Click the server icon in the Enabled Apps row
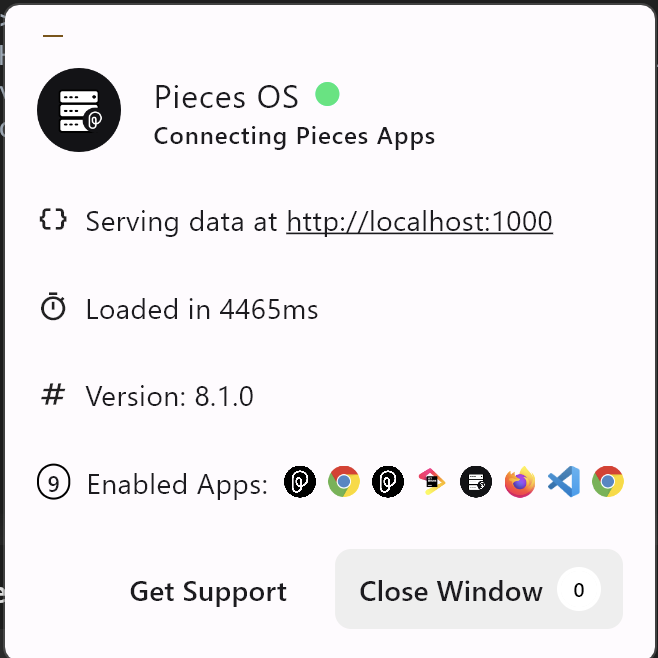 coord(476,482)
